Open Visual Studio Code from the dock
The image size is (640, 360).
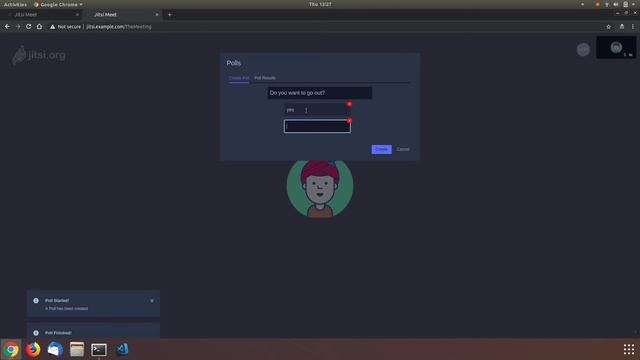click(122, 349)
